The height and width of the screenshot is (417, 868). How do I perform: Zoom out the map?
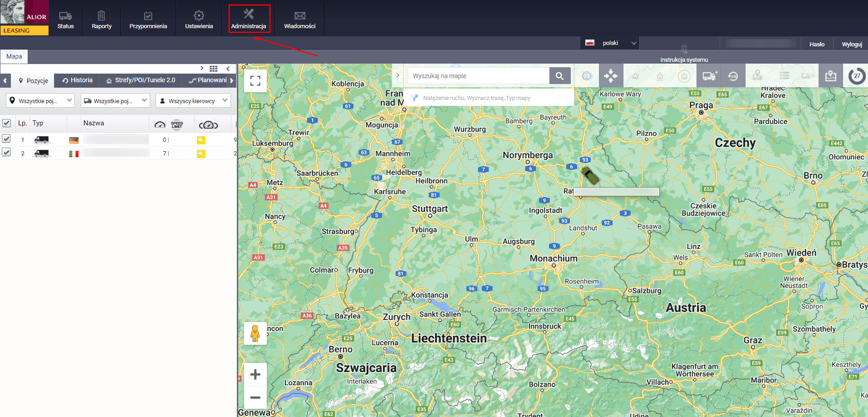[255, 397]
